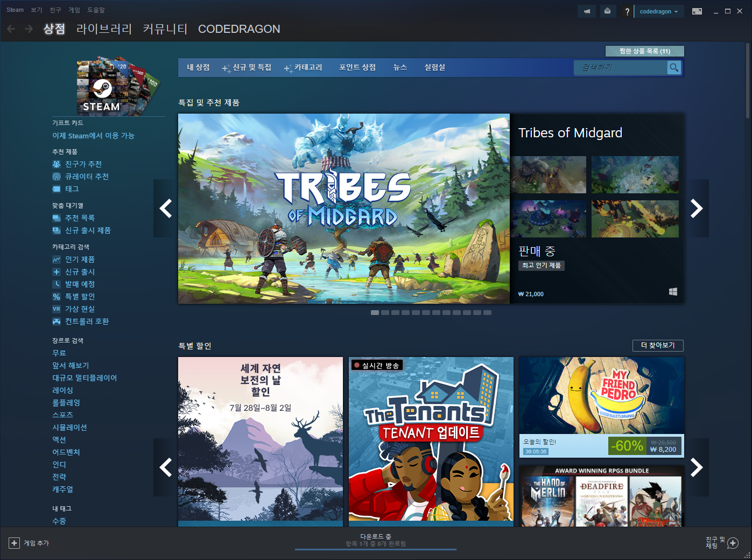The width and height of the screenshot is (752, 560).
Task: Click 이제 Steam에서 이용 가능 link
Action: pos(93,136)
